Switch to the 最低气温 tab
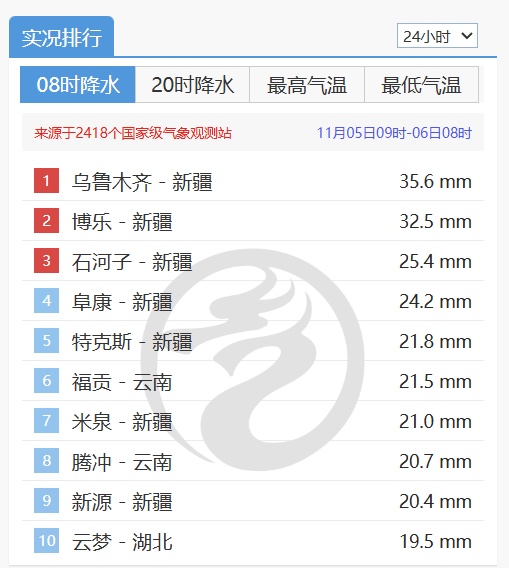Viewport: 509px width, 568px height. coord(421,84)
